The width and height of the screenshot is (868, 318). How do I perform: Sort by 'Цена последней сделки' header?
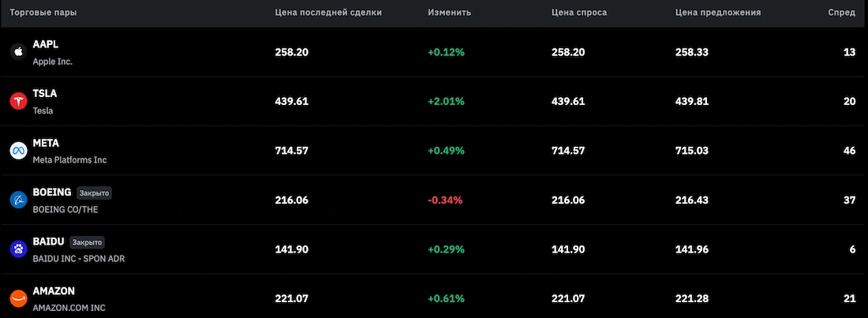[x=328, y=13]
